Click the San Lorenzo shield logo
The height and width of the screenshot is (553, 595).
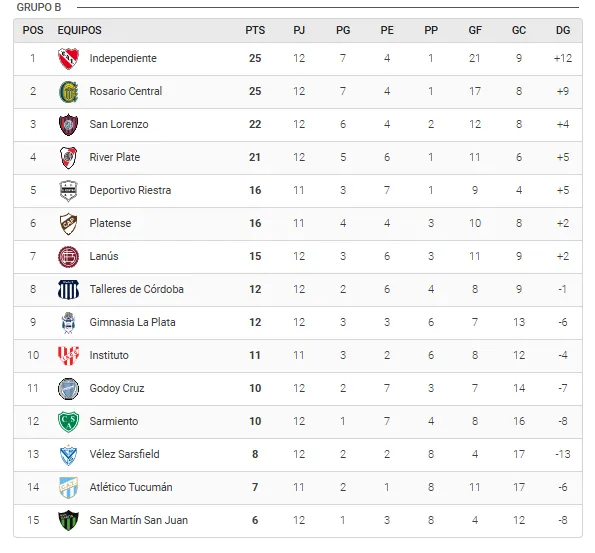coord(68,124)
